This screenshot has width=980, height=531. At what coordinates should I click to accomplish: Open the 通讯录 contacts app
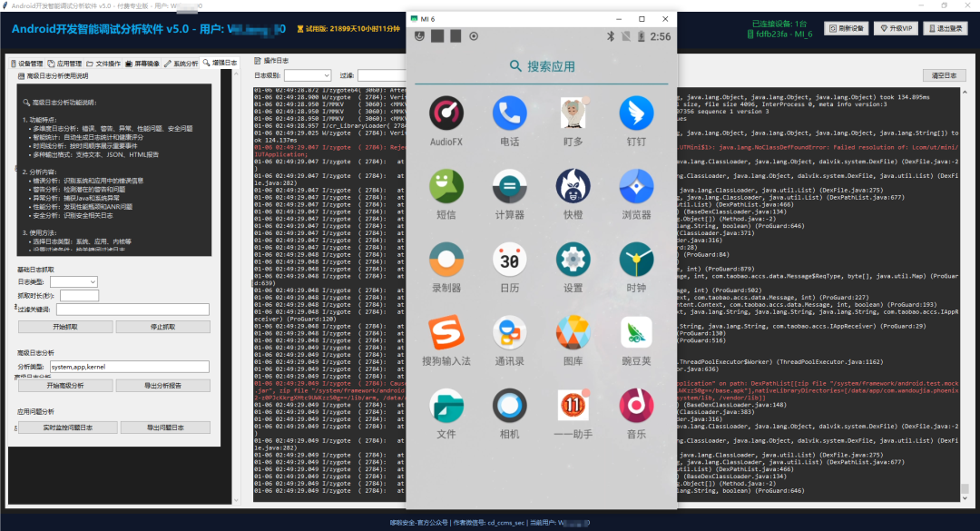509,333
